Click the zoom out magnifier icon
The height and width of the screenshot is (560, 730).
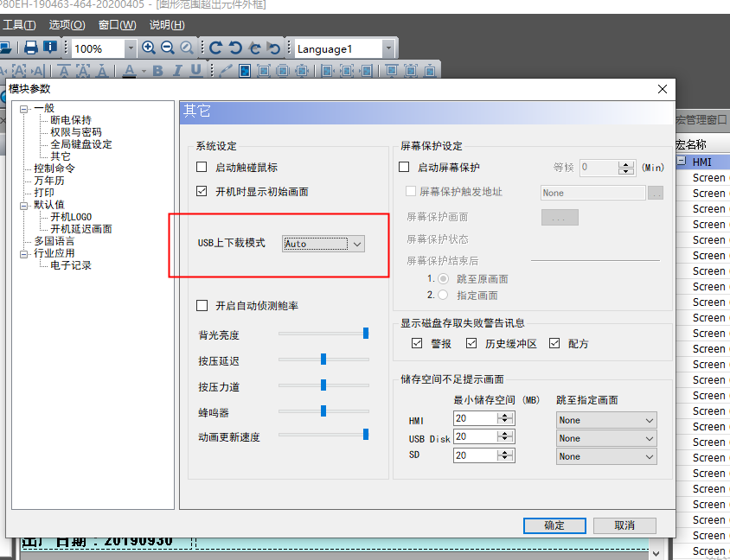click(x=167, y=48)
